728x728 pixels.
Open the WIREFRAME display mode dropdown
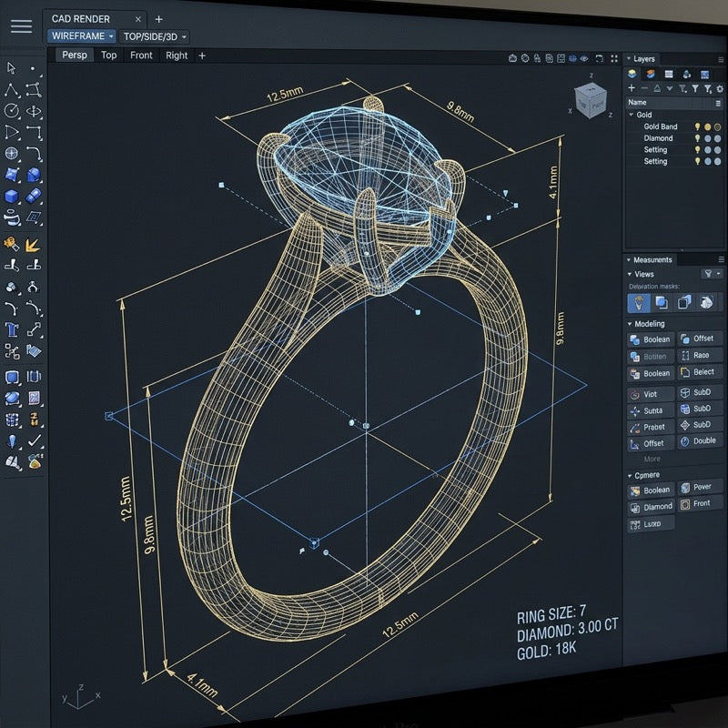(81, 35)
